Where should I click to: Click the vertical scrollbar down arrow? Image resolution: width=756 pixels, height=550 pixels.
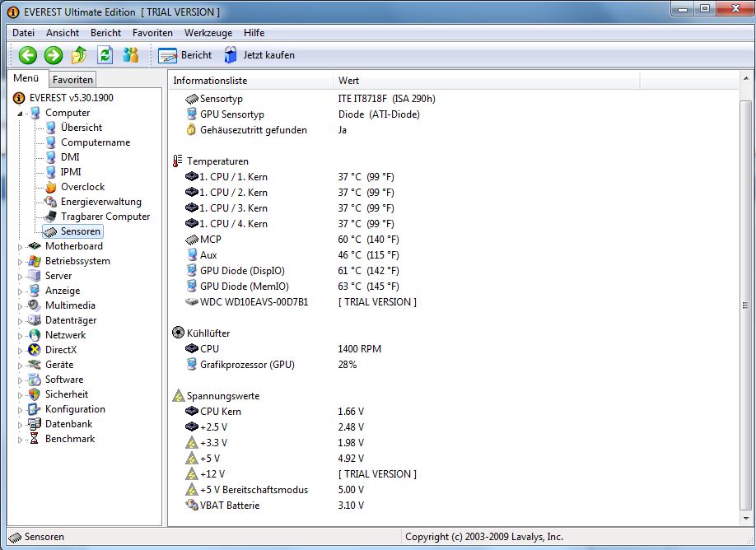pyautogui.click(x=745, y=520)
